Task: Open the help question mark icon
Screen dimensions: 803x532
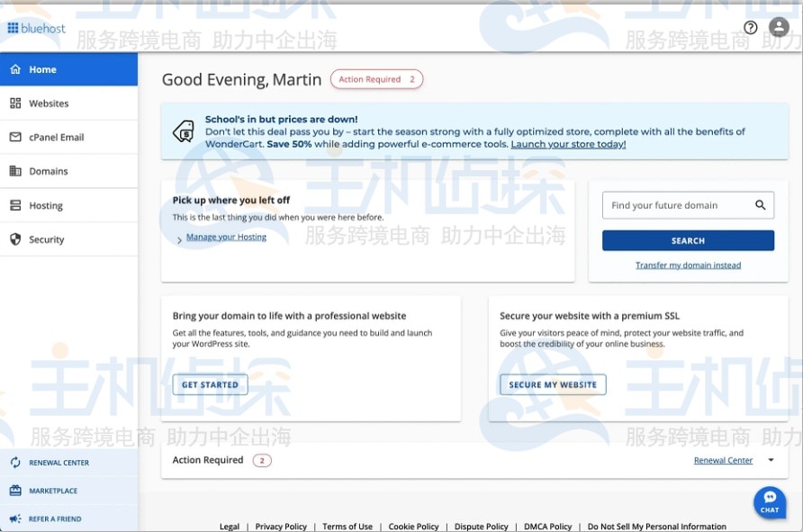Action: pos(750,28)
